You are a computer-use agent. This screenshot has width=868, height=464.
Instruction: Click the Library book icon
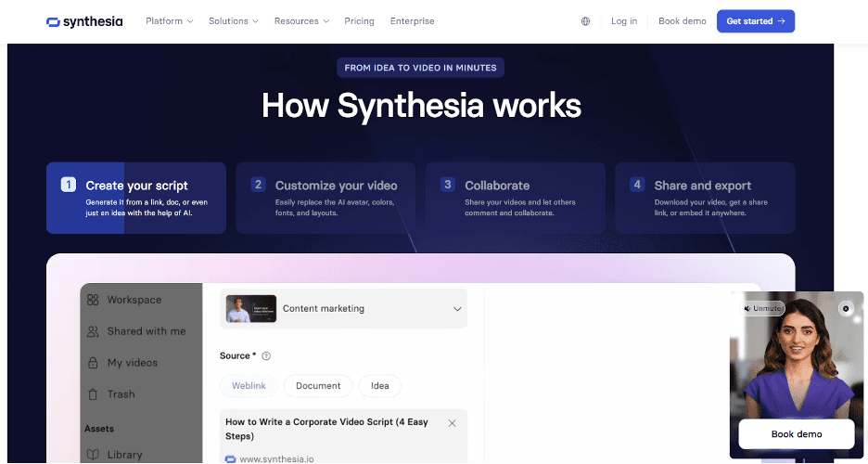pyautogui.click(x=93, y=455)
